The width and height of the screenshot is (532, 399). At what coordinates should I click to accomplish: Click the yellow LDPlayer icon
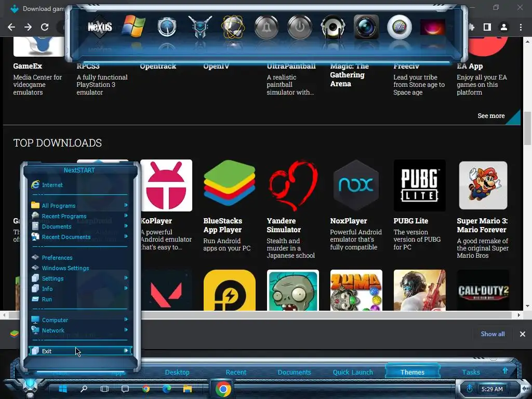click(229, 290)
